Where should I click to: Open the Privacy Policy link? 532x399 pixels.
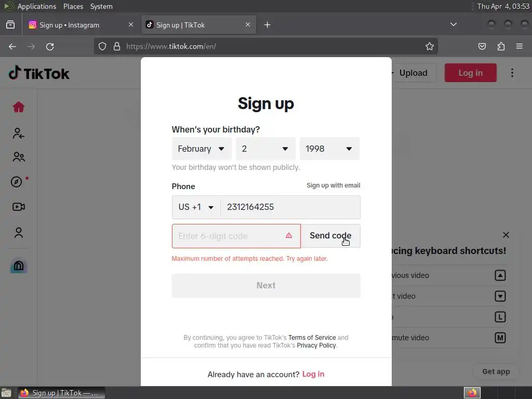point(316,345)
